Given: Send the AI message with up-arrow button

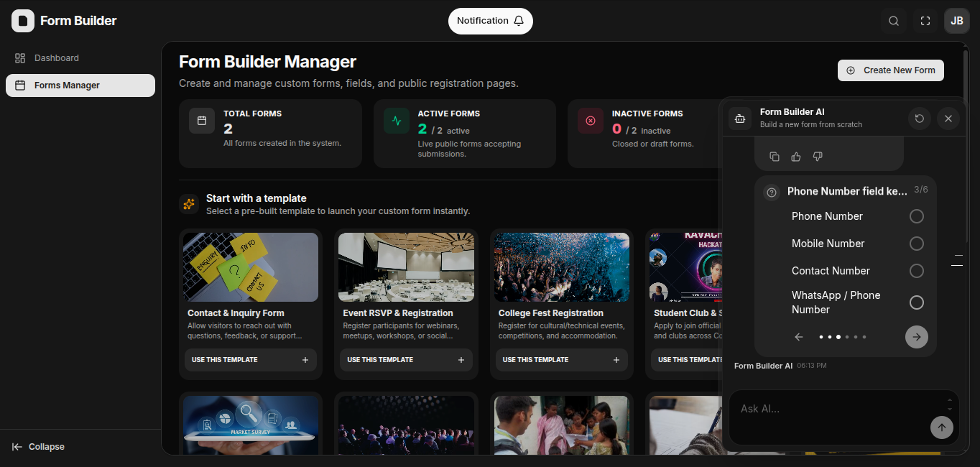Looking at the screenshot, I should 942,427.
